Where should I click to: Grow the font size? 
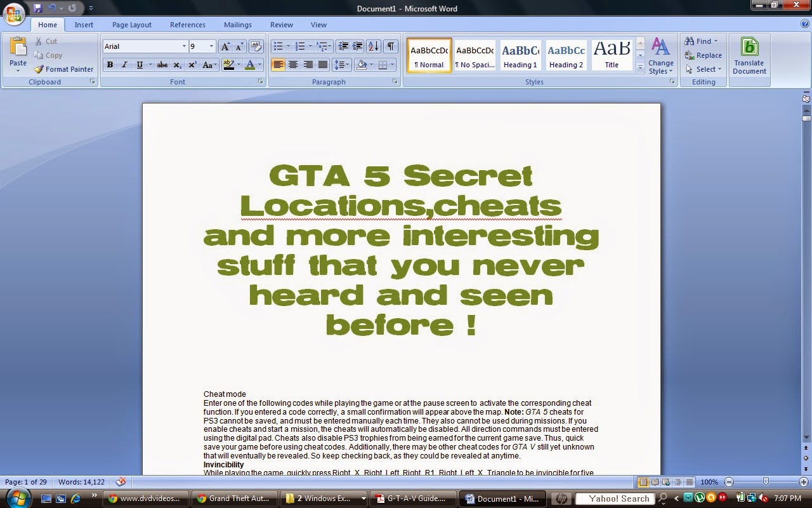[225, 46]
